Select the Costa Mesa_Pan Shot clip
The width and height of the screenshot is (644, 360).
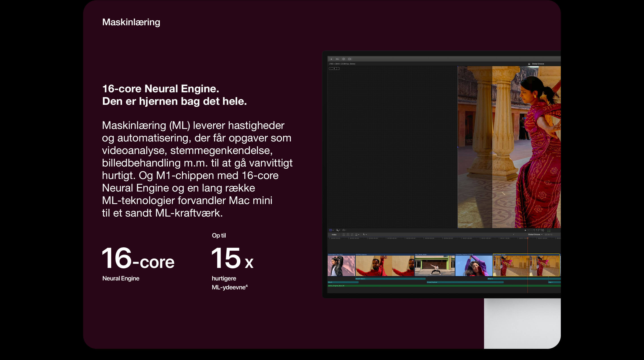coord(341,265)
